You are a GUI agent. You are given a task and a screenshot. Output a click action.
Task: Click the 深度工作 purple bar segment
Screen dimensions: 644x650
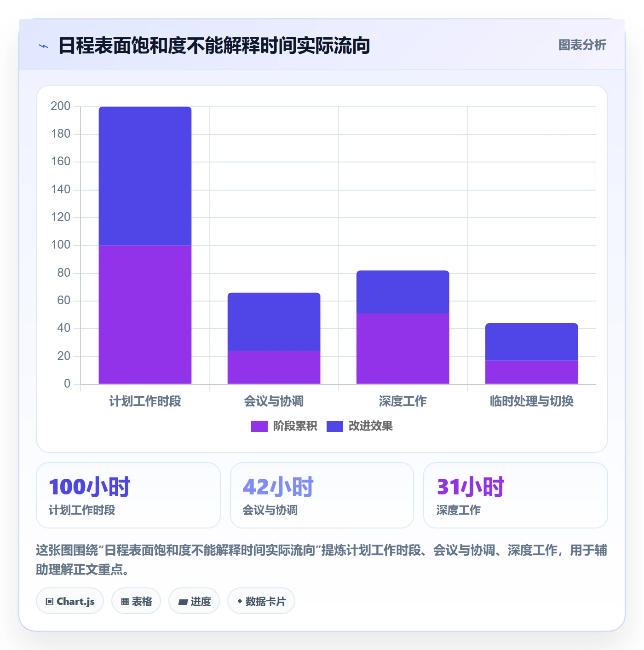(x=402, y=348)
